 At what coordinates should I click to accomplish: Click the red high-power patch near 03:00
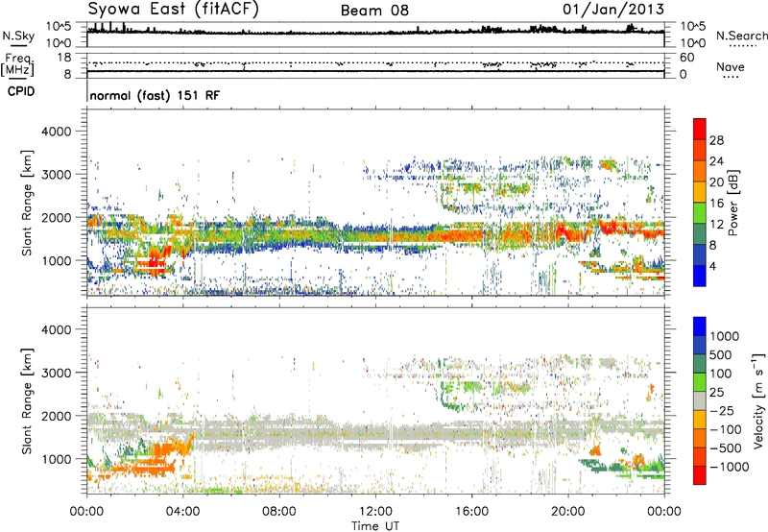pyautogui.click(x=155, y=262)
